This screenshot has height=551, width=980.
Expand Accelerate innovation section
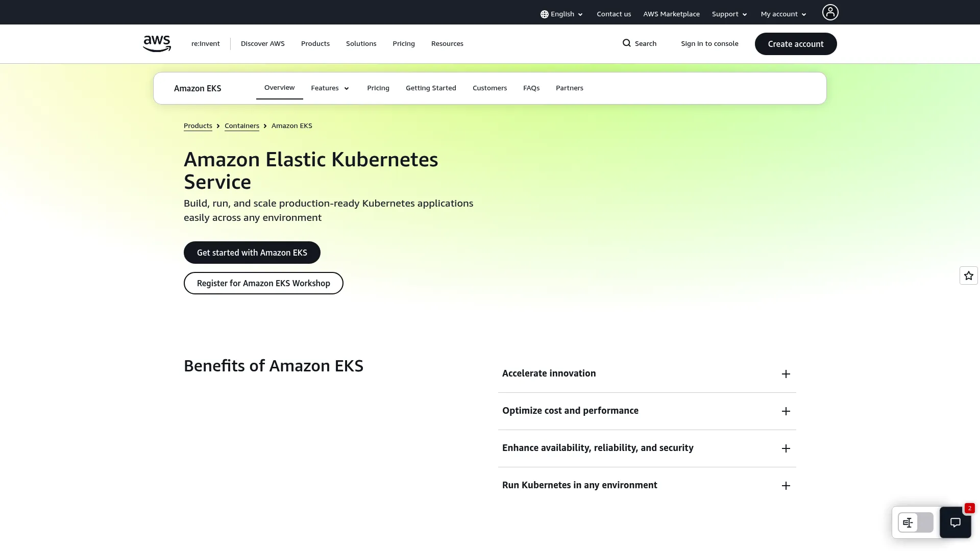point(647,374)
